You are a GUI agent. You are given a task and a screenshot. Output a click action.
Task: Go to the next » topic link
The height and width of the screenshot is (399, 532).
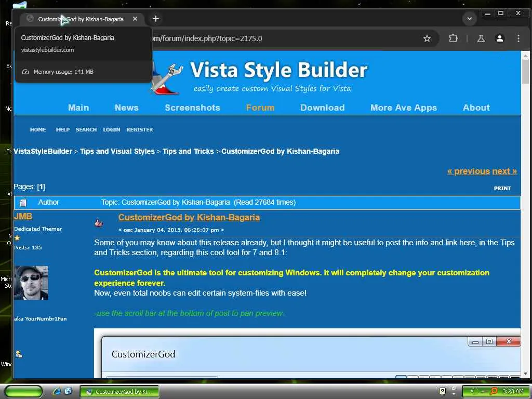(504, 171)
